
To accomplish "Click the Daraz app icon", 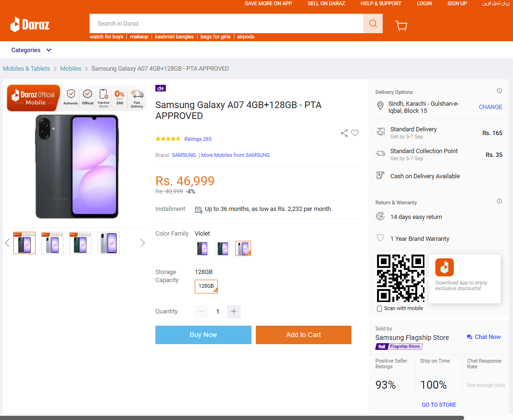I will coord(444,267).
